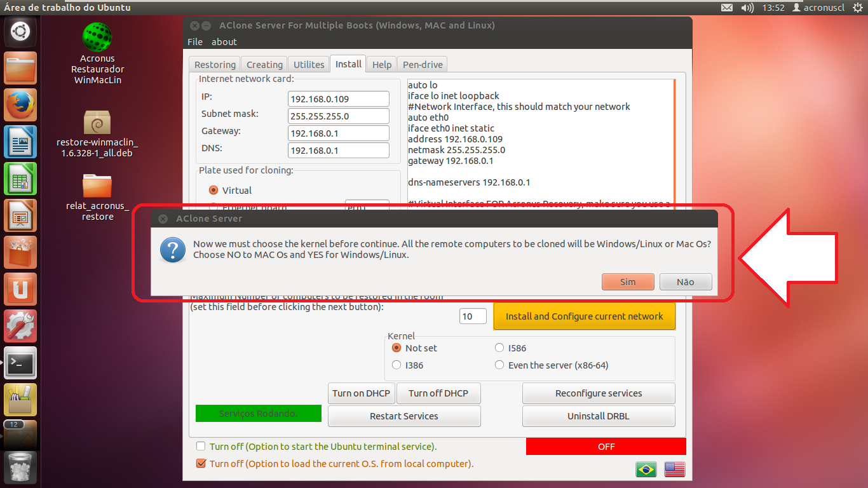This screenshot has width=868, height=488.
Task: Switch language with Brazil flag icon
Action: coord(646,470)
